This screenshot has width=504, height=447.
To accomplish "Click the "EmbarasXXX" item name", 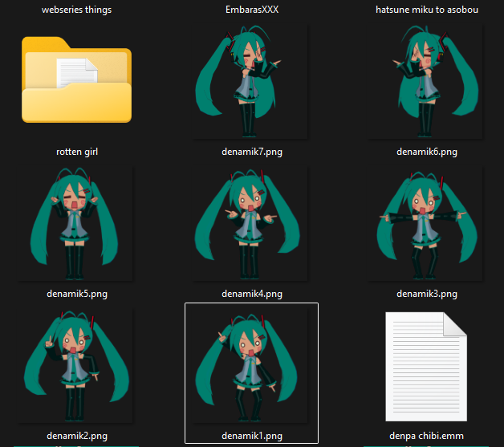I will 252,10.
